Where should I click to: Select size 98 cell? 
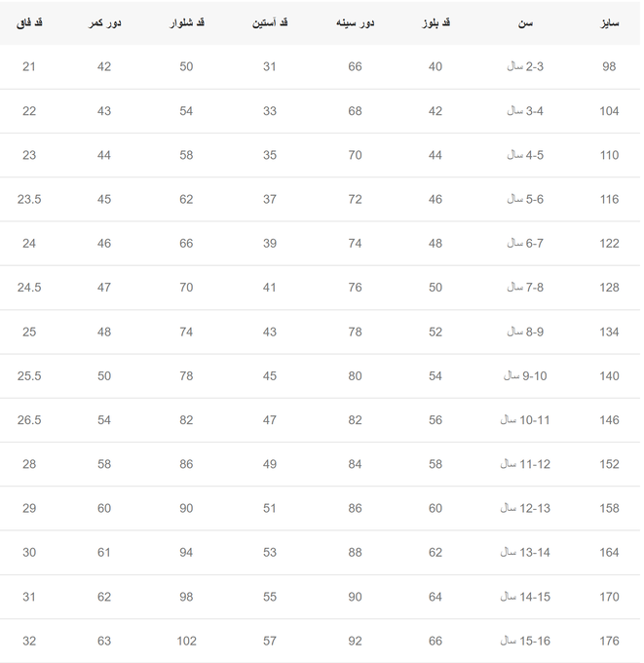609,66
